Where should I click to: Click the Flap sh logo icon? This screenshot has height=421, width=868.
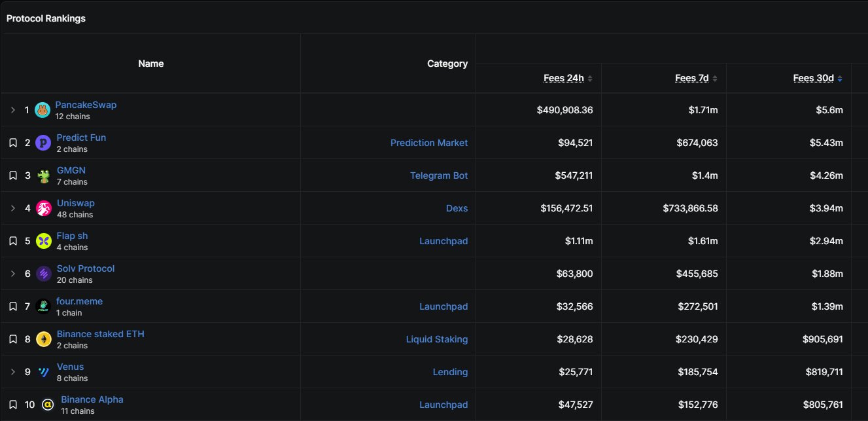point(43,241)
